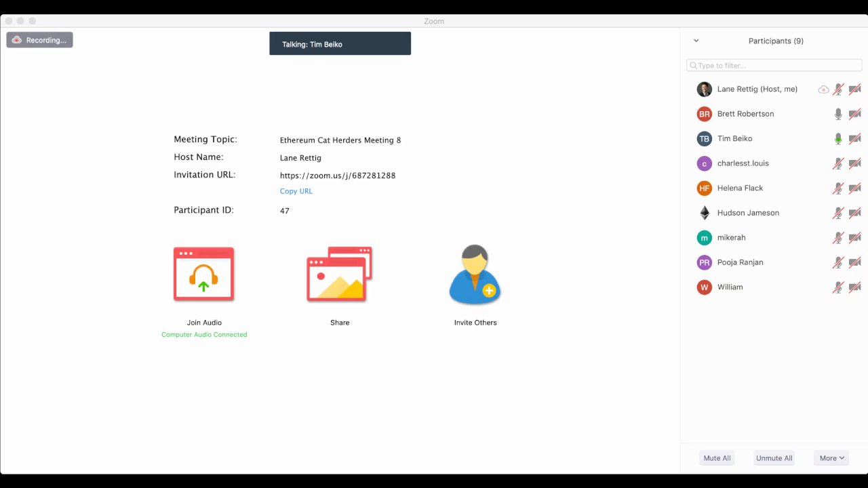Click Brett Robertson's camera-off icon

click(x=854, y=114)
